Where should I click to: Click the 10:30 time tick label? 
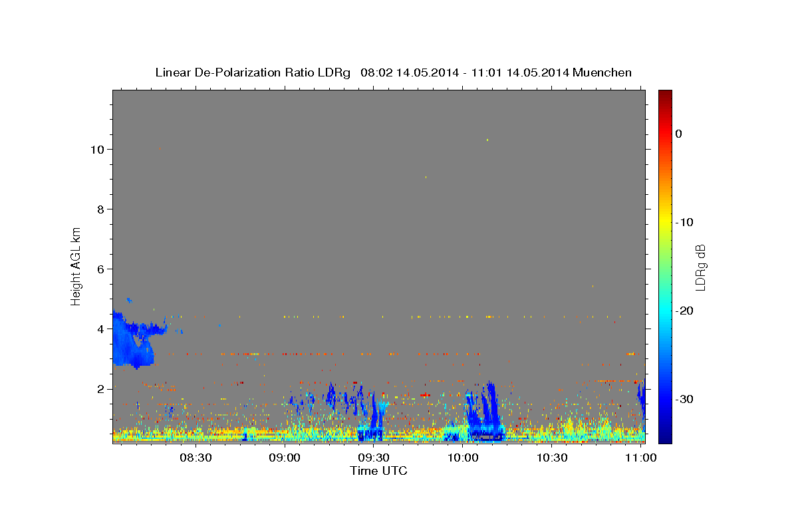pos(552,458)
